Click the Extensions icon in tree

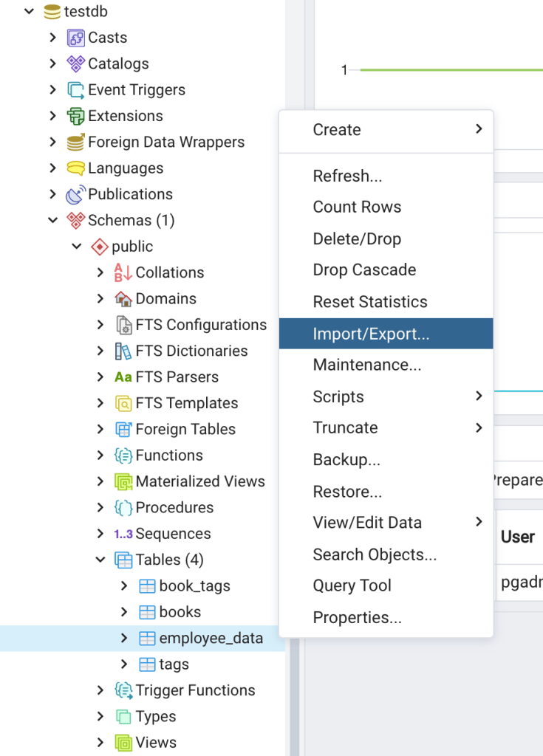pyautogui.click(x=75, y=116)
